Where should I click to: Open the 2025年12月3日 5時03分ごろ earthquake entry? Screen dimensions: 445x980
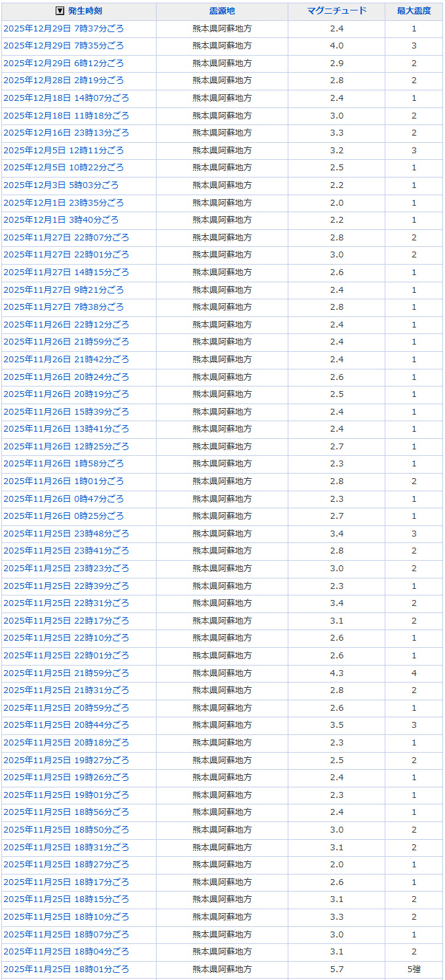(61, 185)
